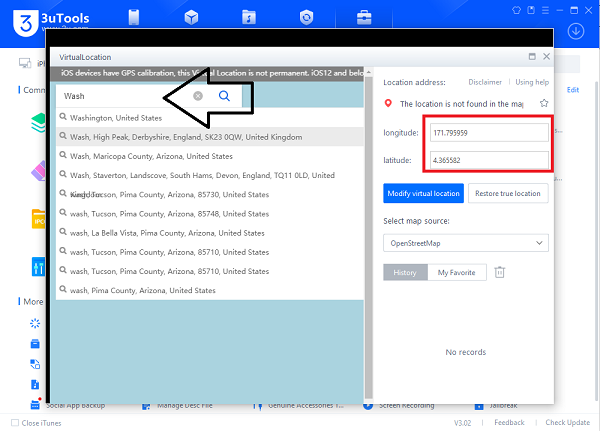This screenshot has width=600, height=431.
Task: Open the Toolbox briefcase tab
Action: [364, 17]
